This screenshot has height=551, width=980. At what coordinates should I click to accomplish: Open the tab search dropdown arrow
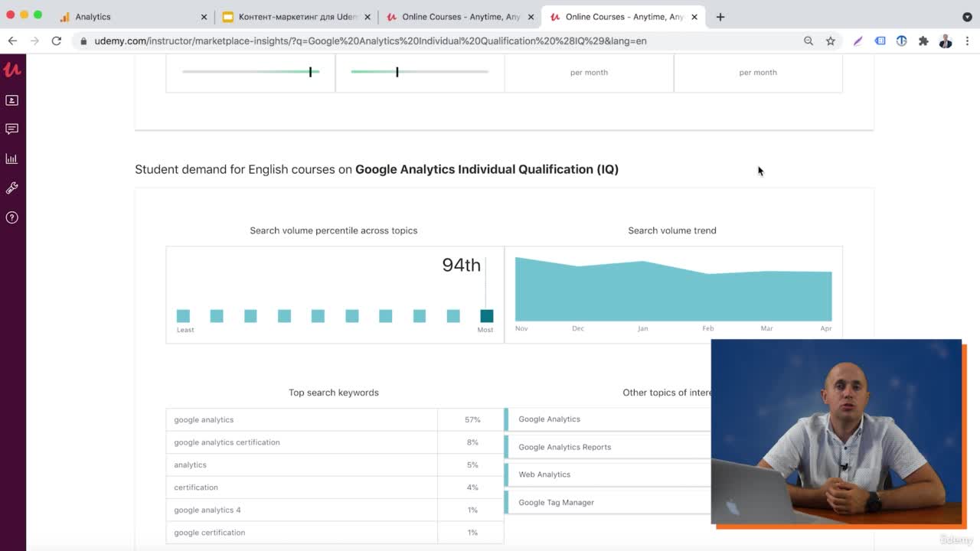tap(967, 17)
